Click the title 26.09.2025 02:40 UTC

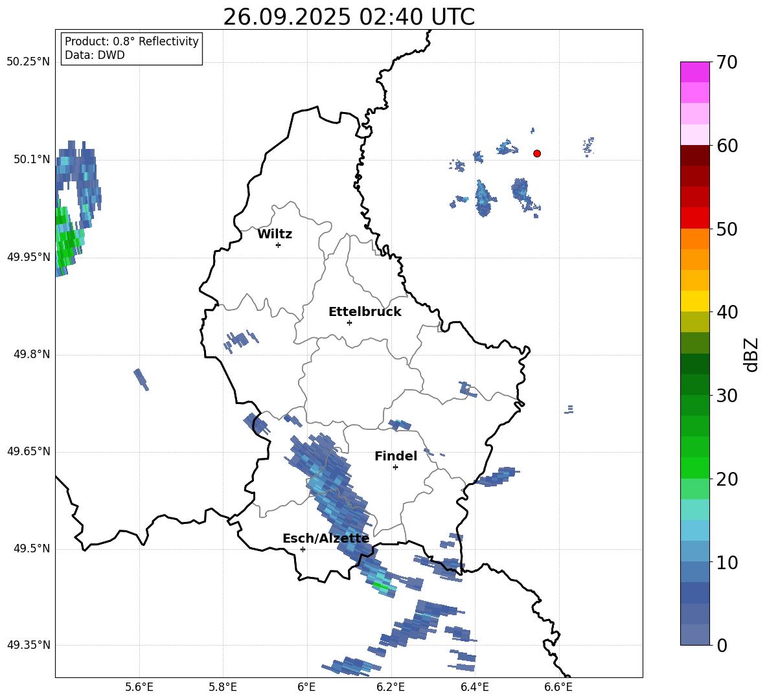tap(349, 17)
